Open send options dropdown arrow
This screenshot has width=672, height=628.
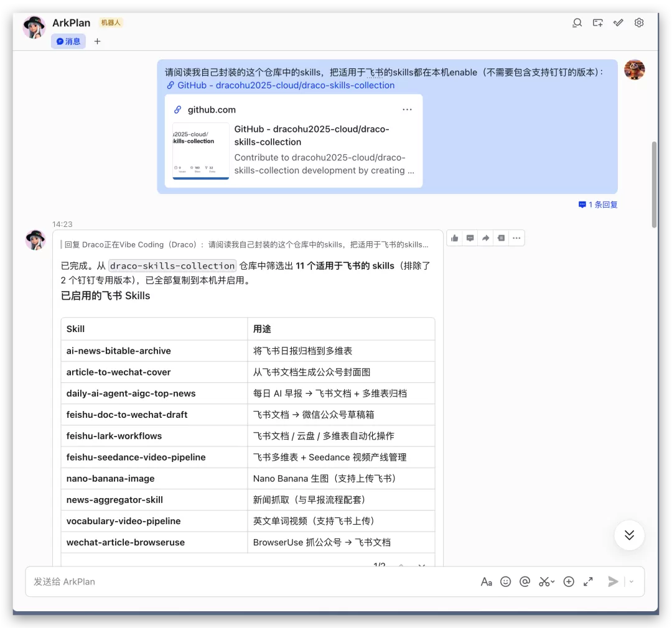click(632, 582)
